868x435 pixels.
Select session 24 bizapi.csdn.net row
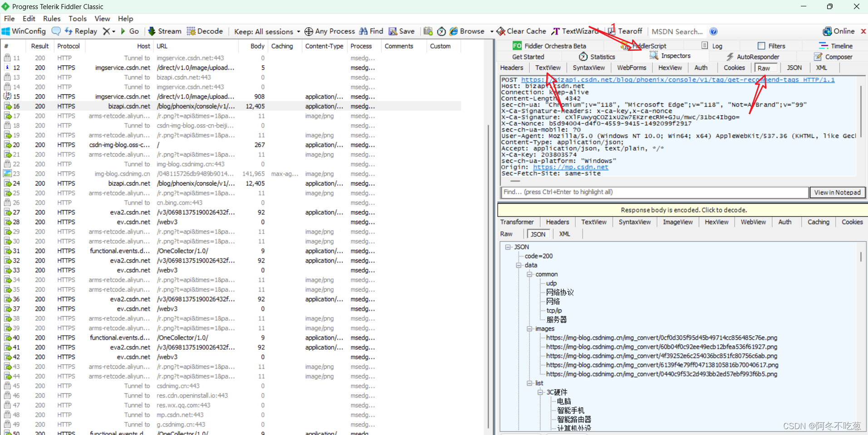[x=231, y=183]
